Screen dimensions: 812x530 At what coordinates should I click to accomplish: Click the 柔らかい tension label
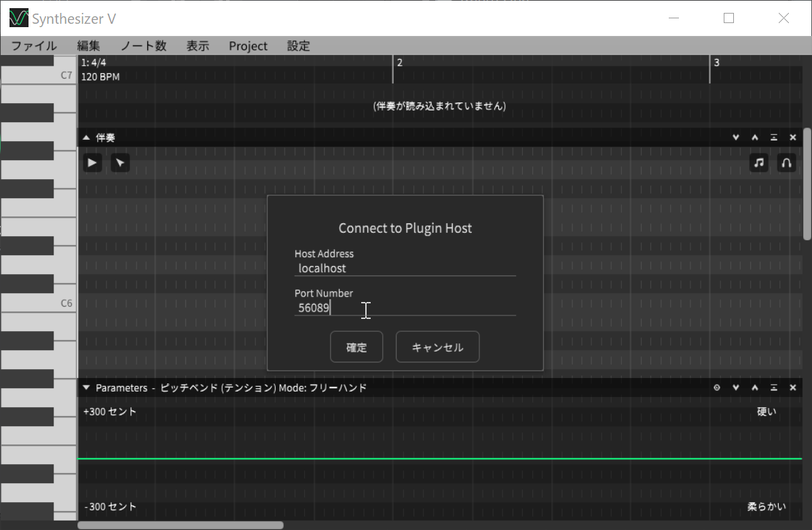[x=767, y=507]
